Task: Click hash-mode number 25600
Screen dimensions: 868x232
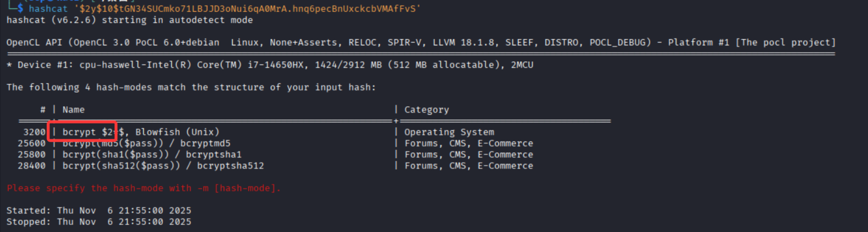Action: point(31,143)
